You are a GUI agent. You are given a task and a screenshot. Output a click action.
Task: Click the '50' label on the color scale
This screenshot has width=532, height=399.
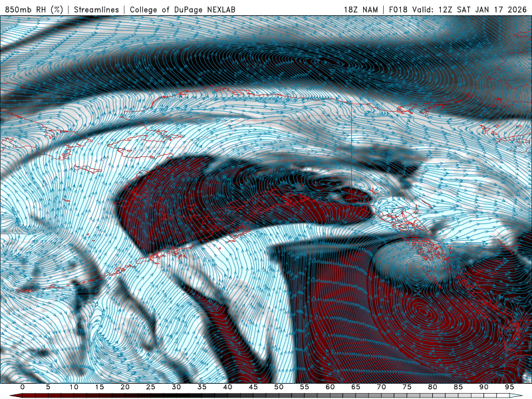point(279,387)
